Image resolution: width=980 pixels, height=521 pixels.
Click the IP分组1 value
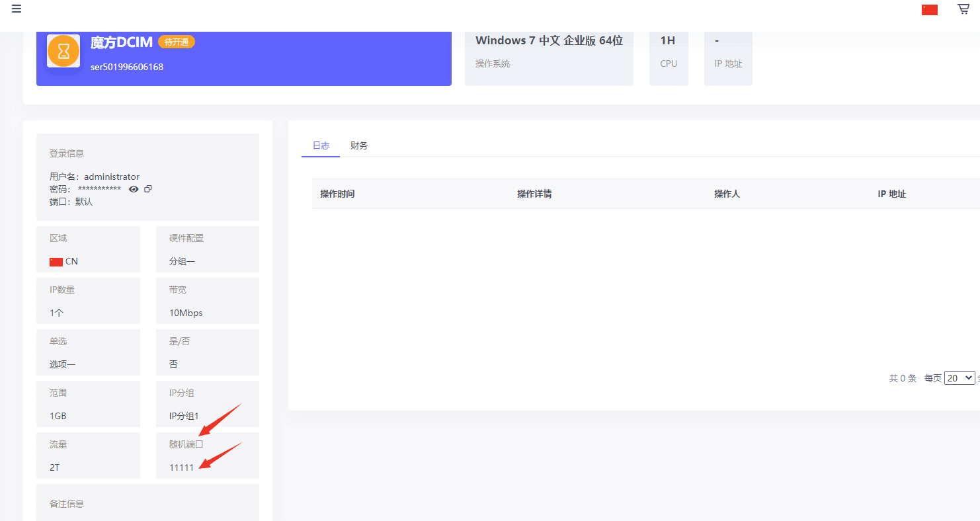coord(184,416)
